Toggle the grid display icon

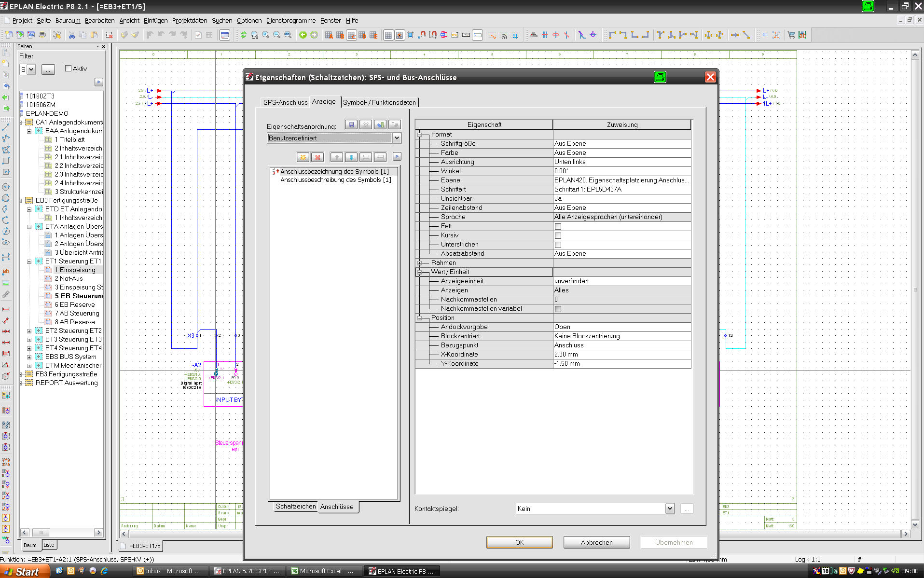[x=388, y=35]
